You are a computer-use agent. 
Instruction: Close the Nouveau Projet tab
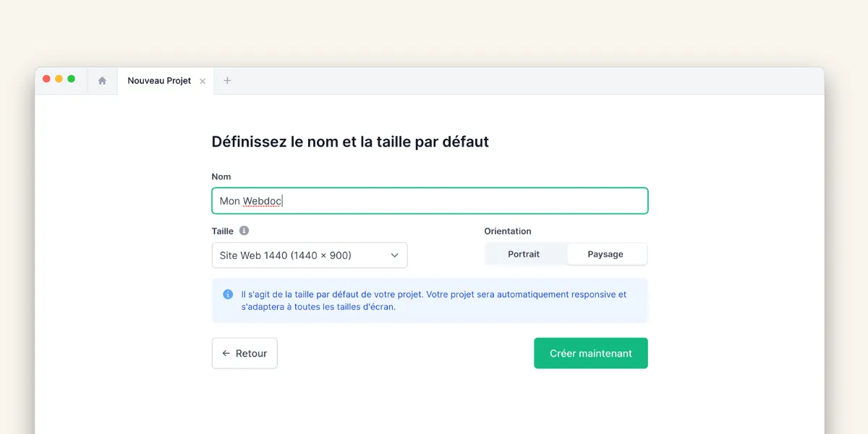click(203, 80)
